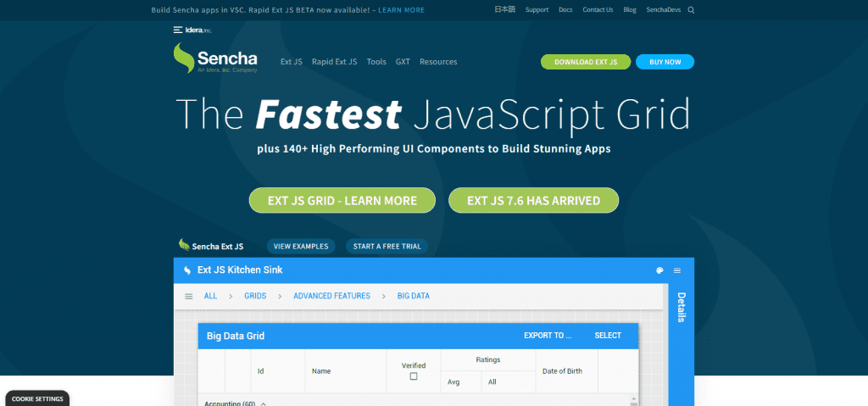This screenshot has height=406, width=868.
Task: Sort by the Avg ratings column
Action: tap(461, 382)
